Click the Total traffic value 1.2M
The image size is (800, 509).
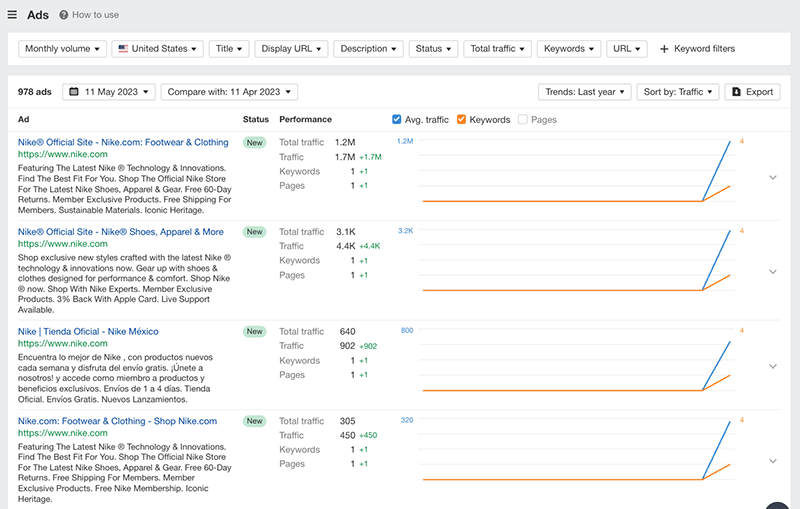(x=345, y=142)
